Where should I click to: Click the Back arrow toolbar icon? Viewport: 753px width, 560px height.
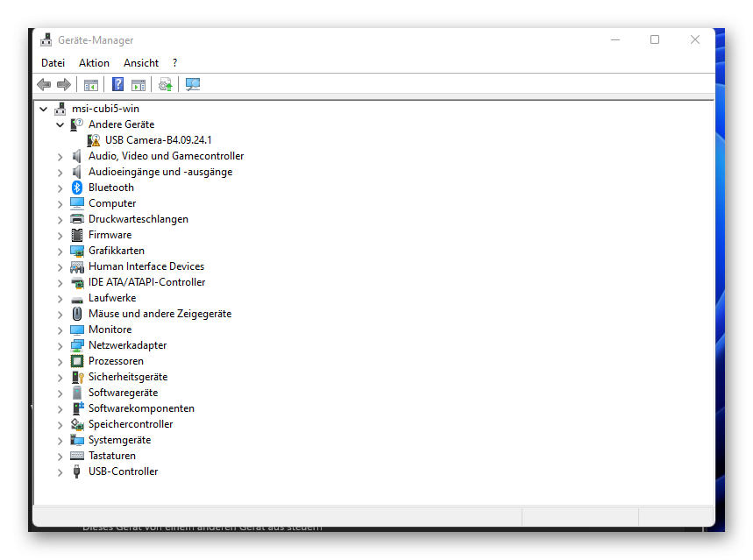point(44,85)
